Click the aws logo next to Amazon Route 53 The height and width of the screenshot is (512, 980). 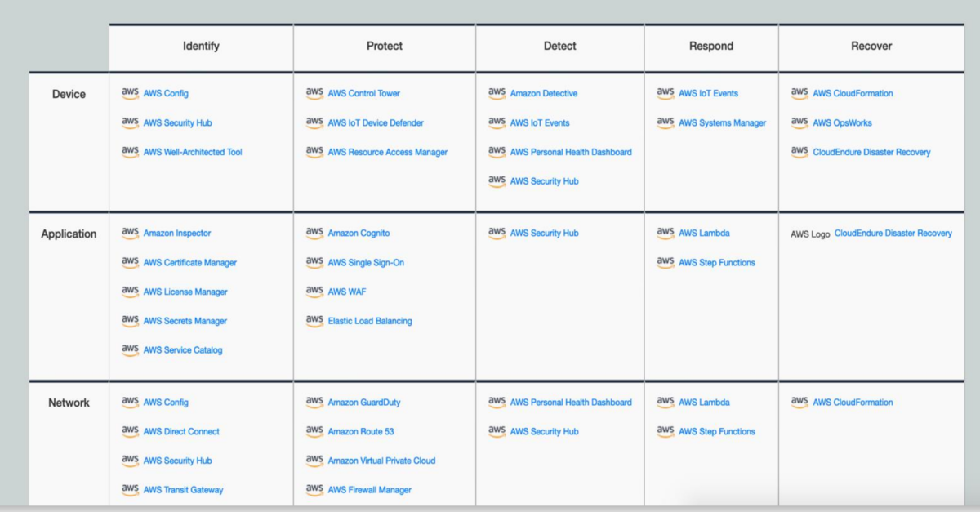tap(314, 431)
